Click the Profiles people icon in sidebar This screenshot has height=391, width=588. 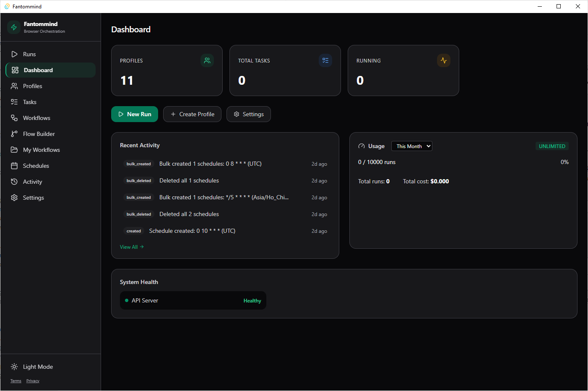pyautogui.click(x=14, y=86)
